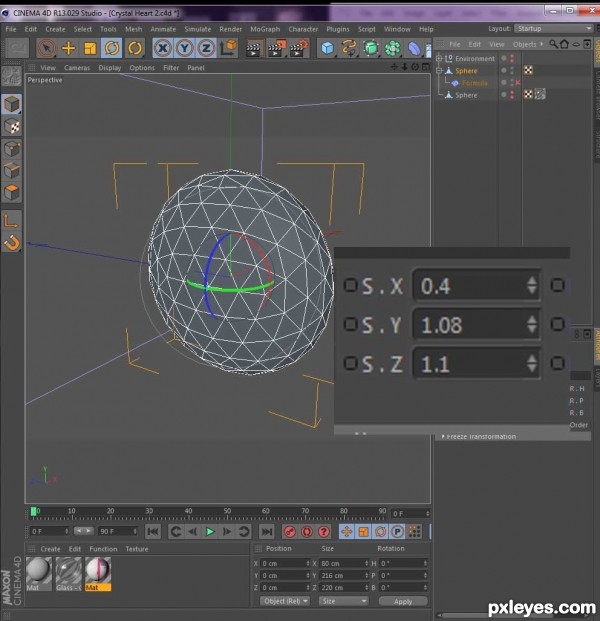The width and height of the screenshot is (600, 621).
Task: Open Render Settings icon
Action: pyautogui.click(x=299, y=49)
